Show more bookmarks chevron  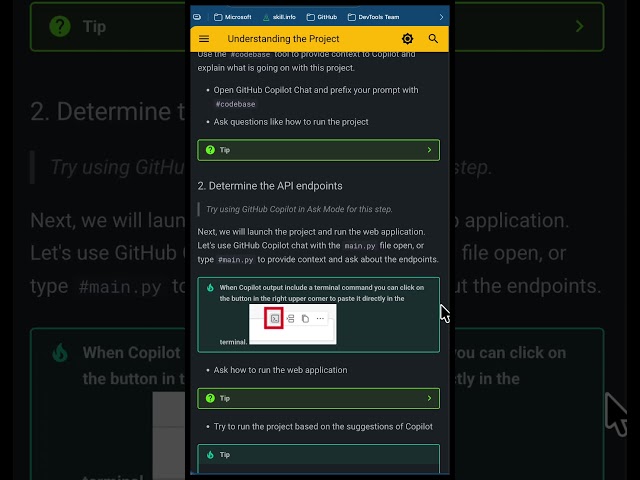441,17
